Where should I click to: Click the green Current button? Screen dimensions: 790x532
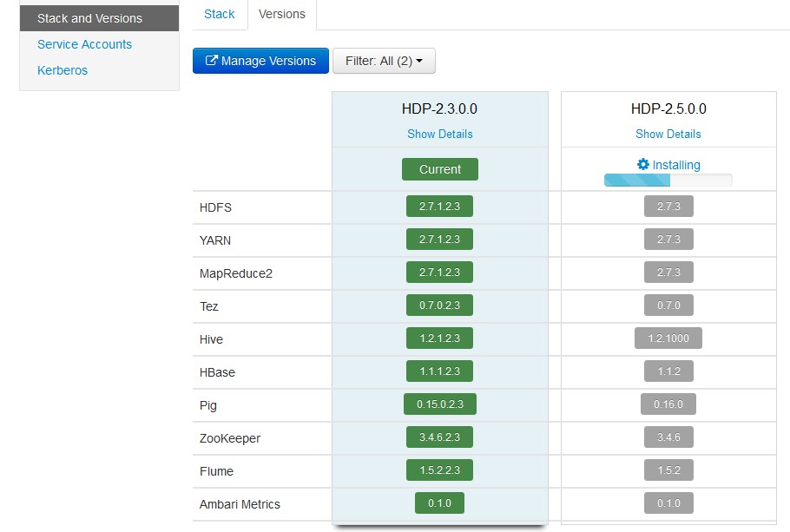[x=440, y=169]
